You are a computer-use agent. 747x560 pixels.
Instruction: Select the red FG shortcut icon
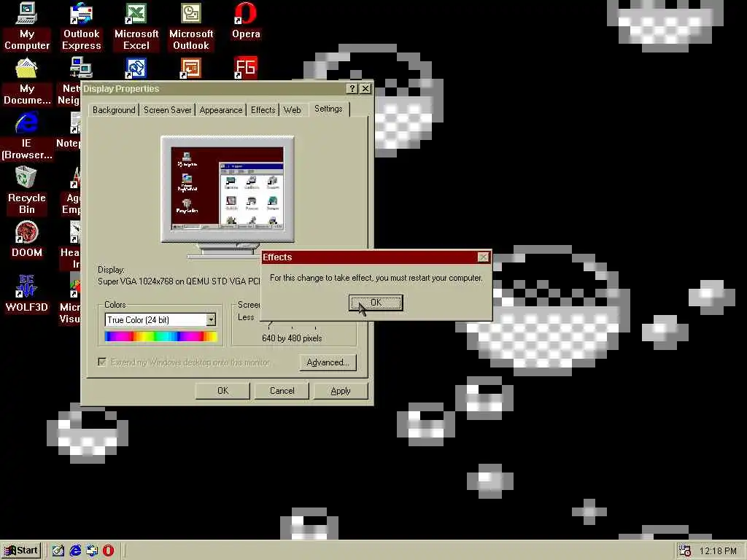pos(245,68)
